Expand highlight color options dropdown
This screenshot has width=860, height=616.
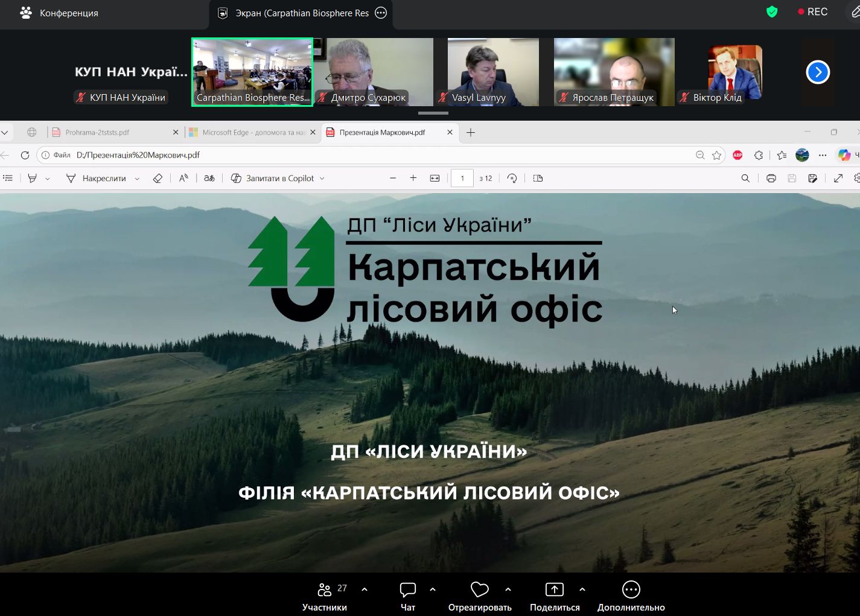tap(48, 179)
